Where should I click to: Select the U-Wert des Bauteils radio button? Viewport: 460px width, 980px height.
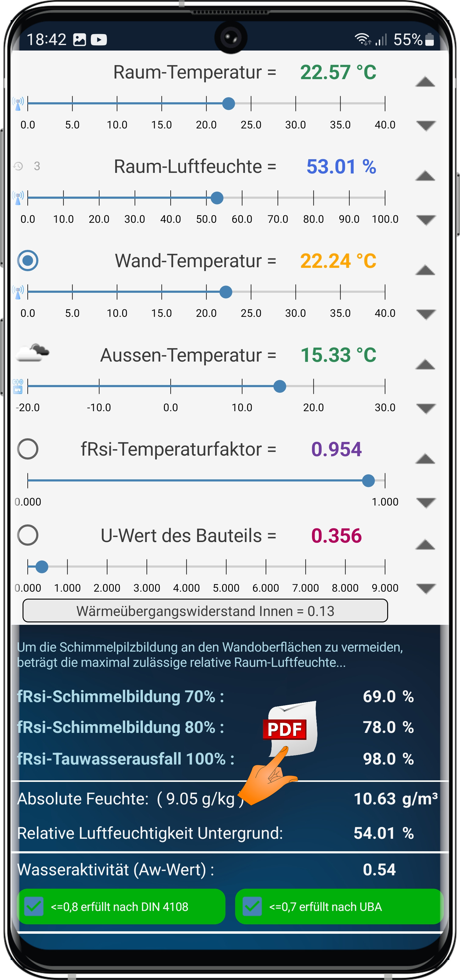pyautogui.click(x=28, y=535)
